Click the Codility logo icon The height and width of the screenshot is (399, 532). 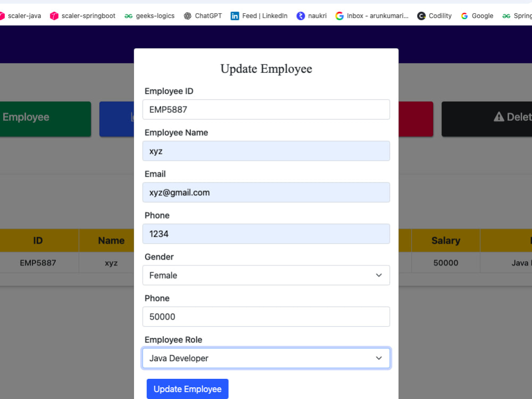[421, 16]
